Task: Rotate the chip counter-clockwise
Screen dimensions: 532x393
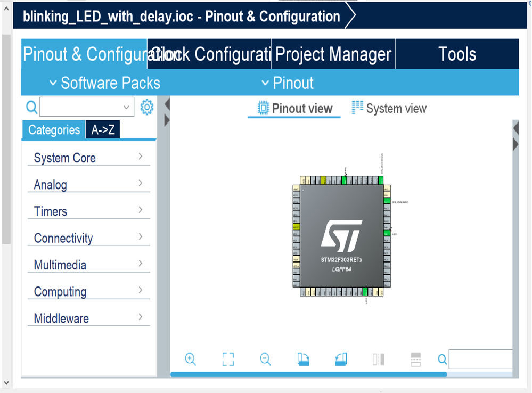Action: 341,359
